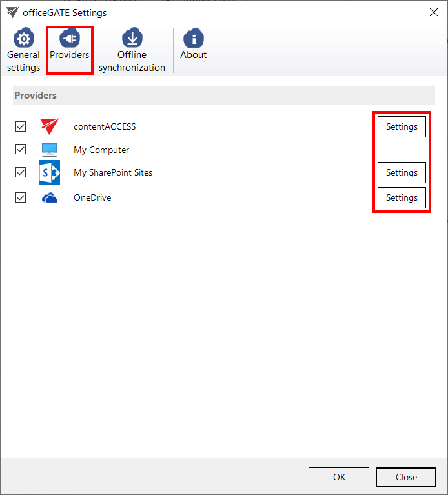Select the Providers plug icon

click(70, 38)
